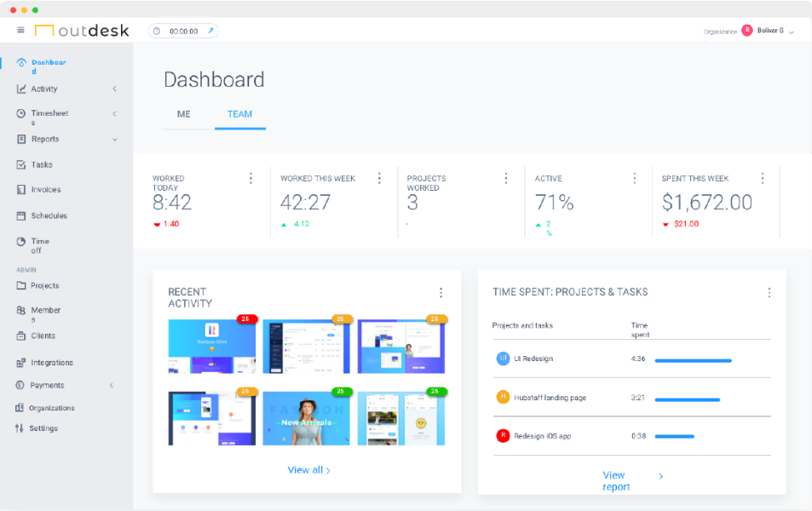Open Recent Activity three-dot menu
Image resolution: width=812 pixels, height=511 pixels.
(441, 292)
